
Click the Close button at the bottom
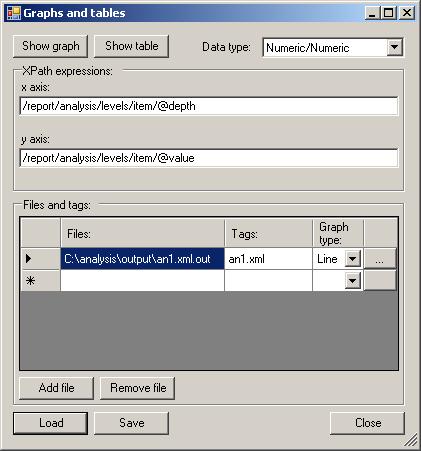368,423
